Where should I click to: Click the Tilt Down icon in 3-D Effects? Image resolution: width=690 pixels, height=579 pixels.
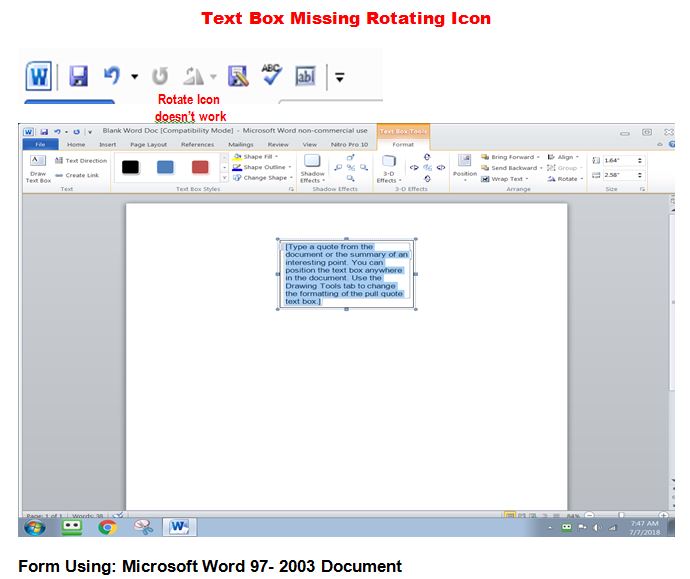coord(427,179)
